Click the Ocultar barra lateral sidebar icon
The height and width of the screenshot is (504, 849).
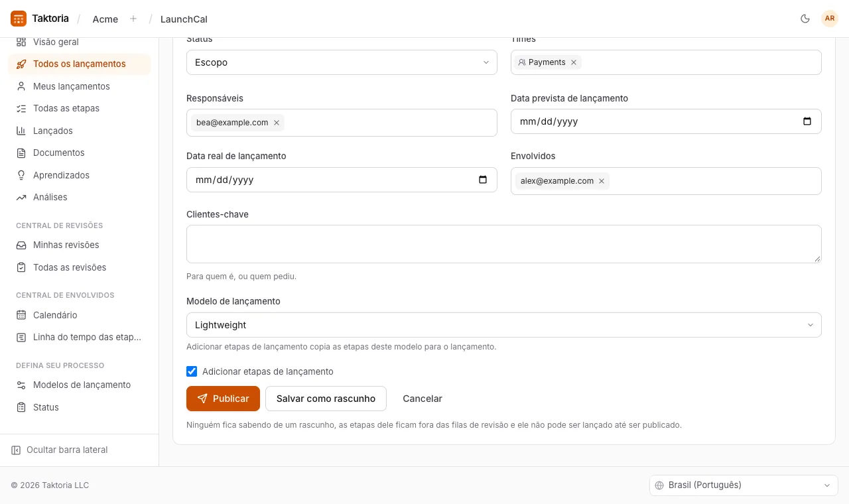[16, 450]
